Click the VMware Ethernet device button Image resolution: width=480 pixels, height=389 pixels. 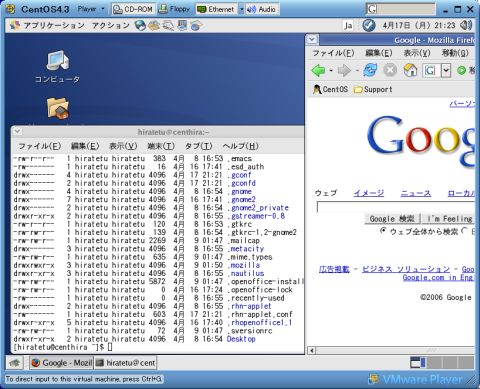216,9
